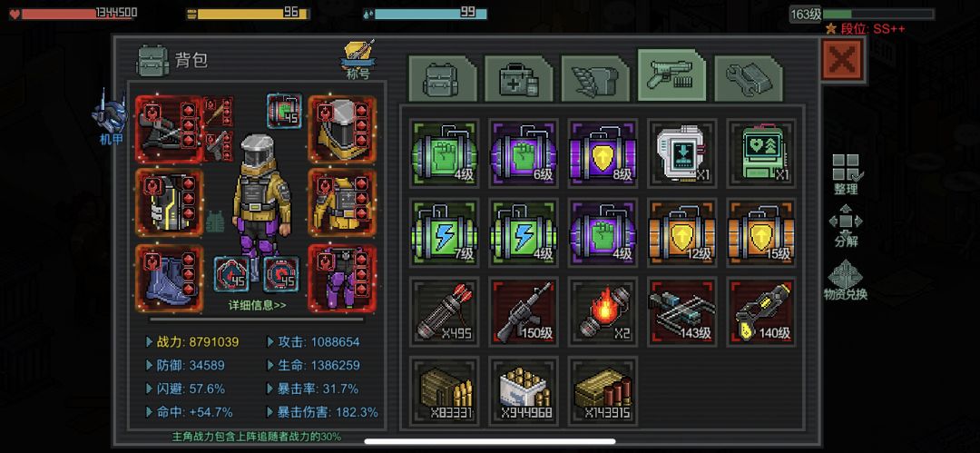Tap the equipped boots slot
The image size is (980, 453).
pyautogui.click(x=170, y=278)
